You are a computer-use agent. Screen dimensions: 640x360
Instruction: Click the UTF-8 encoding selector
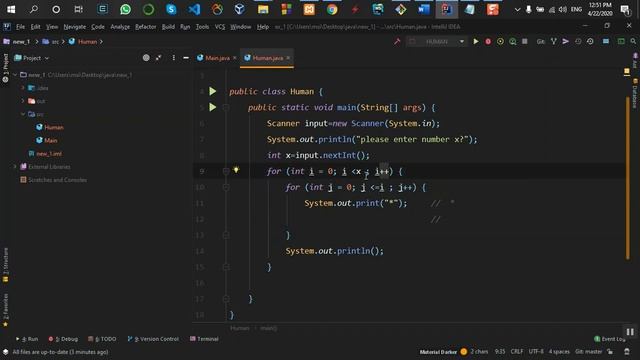point(536,351)
